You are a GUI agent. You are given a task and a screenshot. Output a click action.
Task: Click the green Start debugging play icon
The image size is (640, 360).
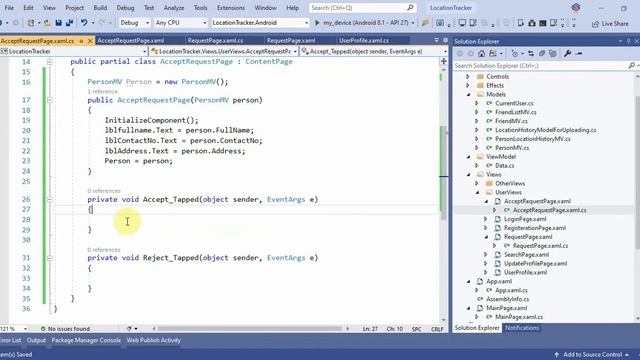[317, 23]
